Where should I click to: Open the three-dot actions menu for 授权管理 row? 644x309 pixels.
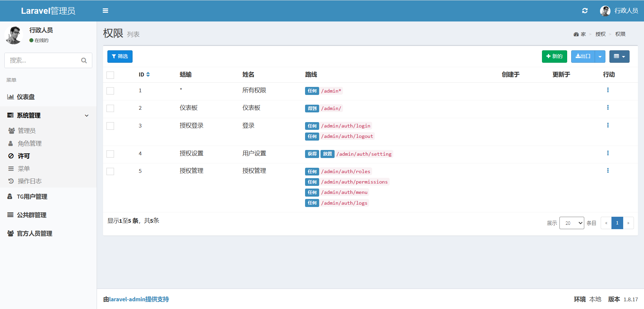(607, 171)
